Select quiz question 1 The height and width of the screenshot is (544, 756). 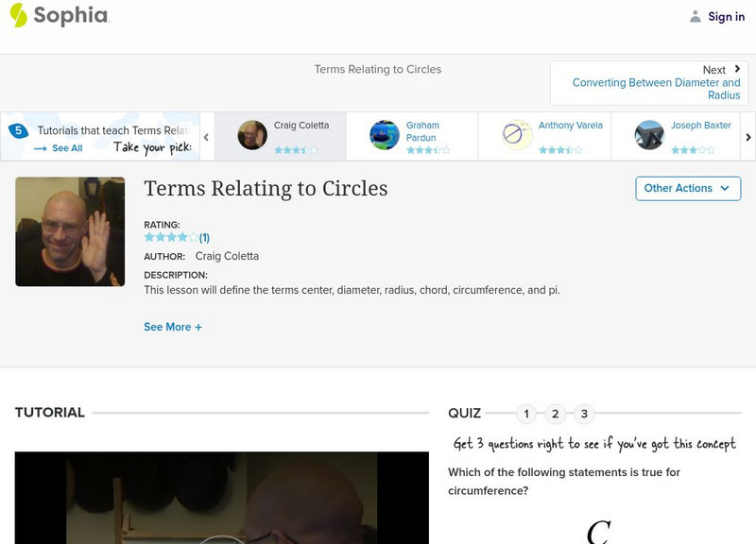526,414
